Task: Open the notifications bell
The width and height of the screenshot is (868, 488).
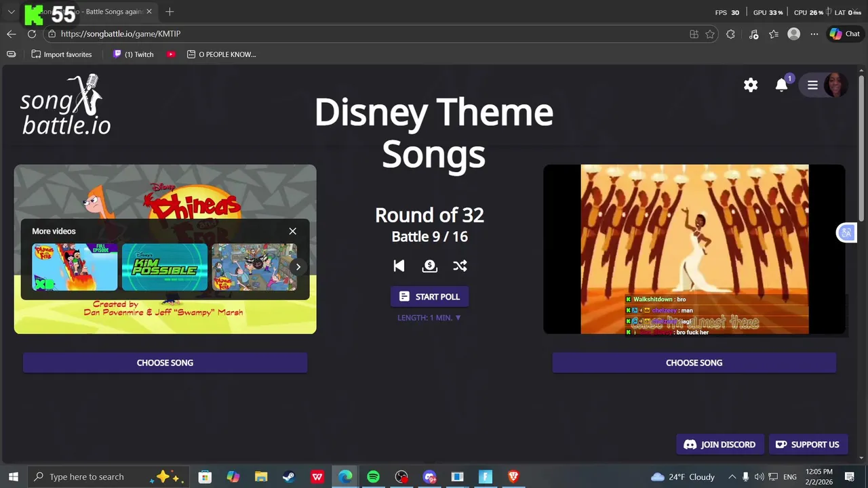Action: (x=782, y=85)
